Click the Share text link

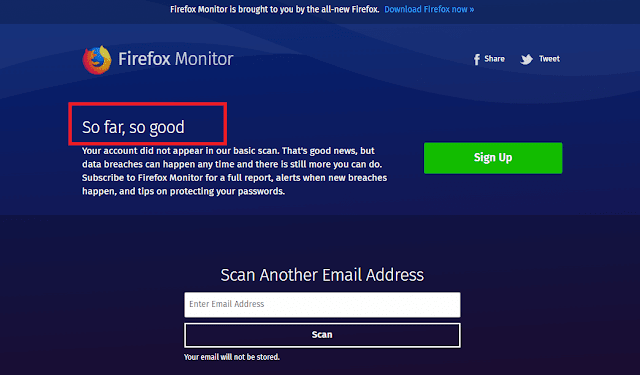click(494, 59)
